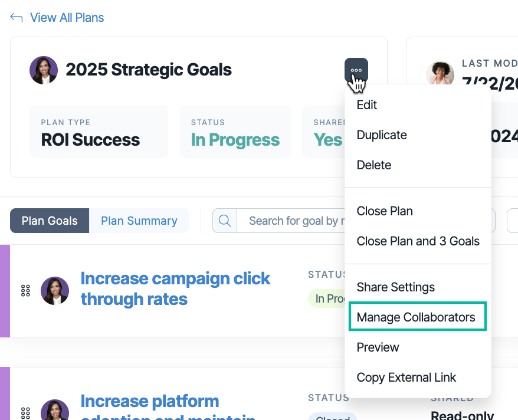Open Manage Collaborators option

click(x=418, y=316)
